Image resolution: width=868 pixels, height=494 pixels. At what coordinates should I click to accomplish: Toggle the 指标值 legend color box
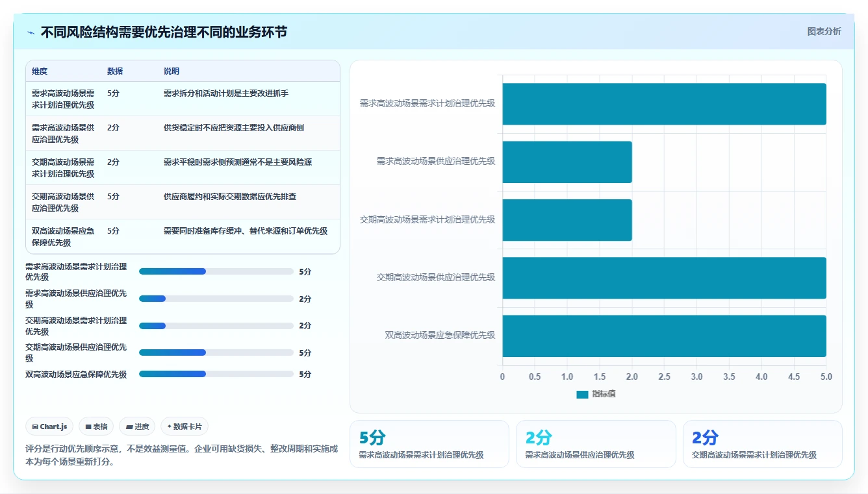coord(582,394)
